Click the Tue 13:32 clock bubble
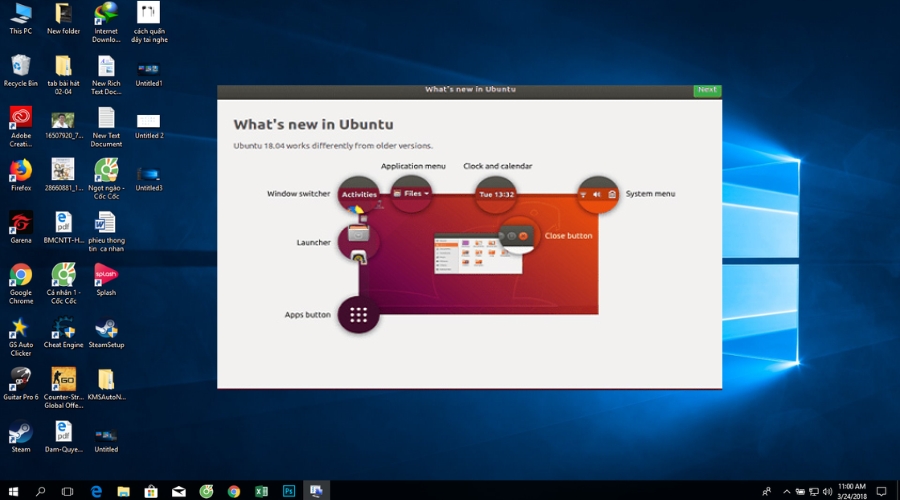Image resolution: width=900 pixels, height=500 pixels. (496, 194)
